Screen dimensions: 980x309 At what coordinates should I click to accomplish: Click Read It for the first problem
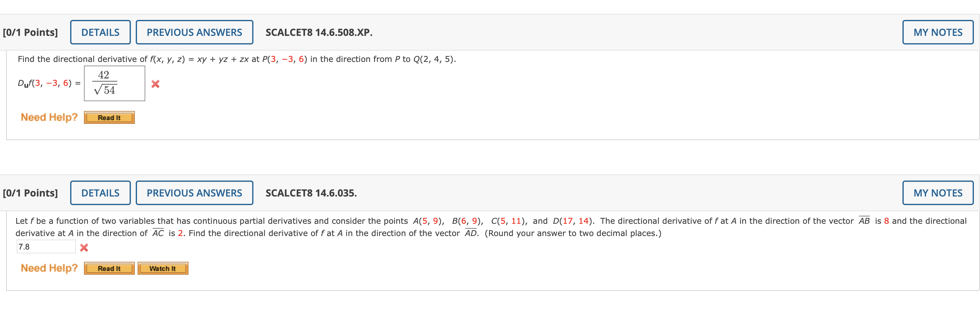[109, 117]
